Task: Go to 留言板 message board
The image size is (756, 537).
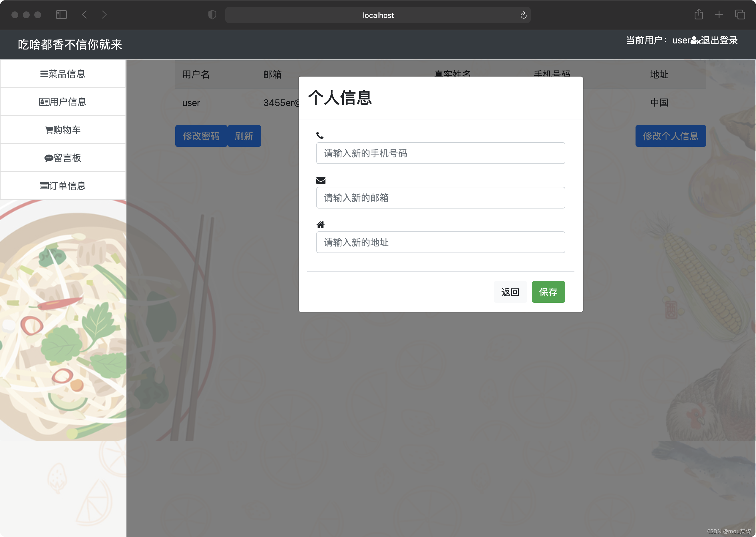Action: coord(63,158)
